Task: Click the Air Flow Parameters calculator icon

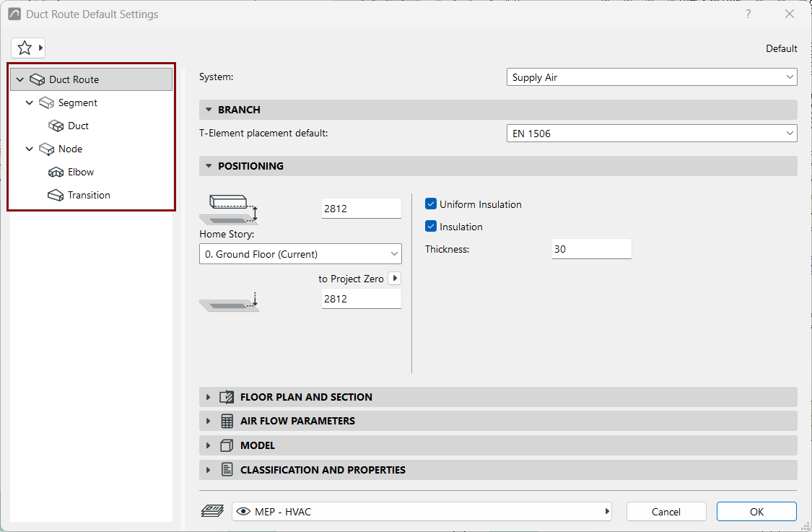Action: (x=227, y=421)
